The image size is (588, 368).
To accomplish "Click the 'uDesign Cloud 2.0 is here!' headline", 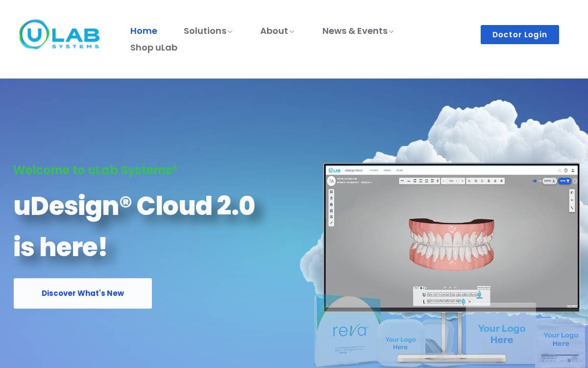I will [134, 226].
